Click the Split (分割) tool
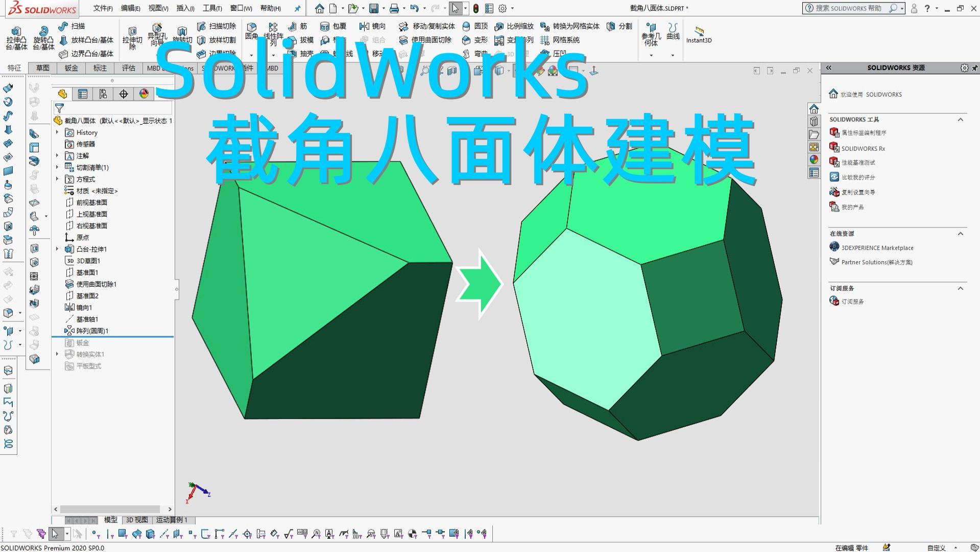 pos(619,26)
